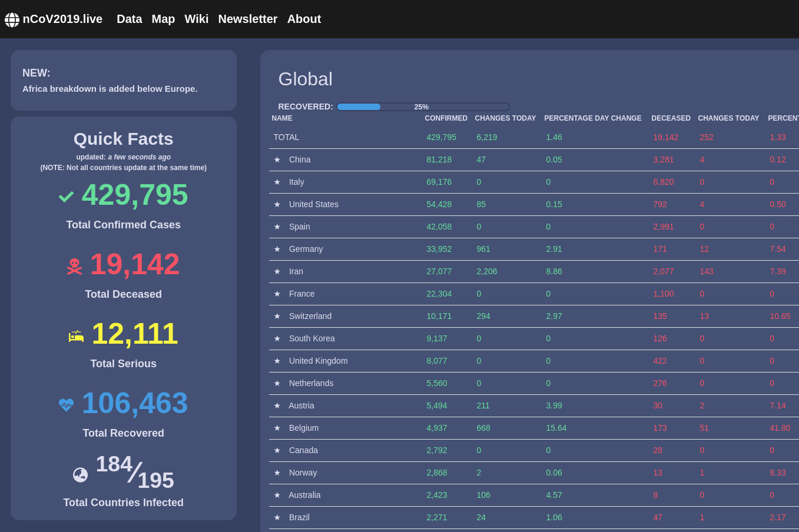Click the globe countries infected icon

[80, 475]
